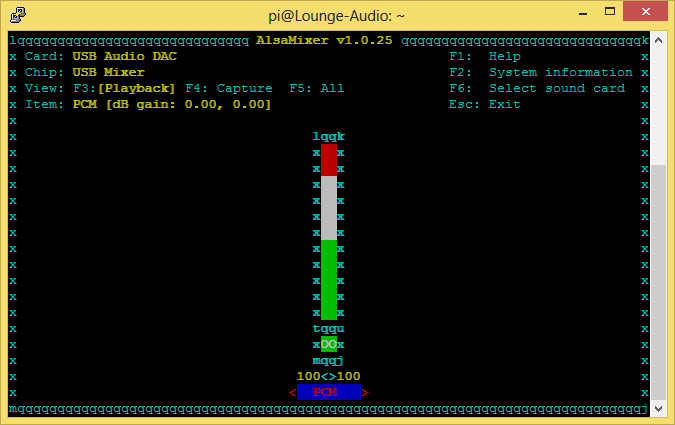Click F6: Select sound card
Image resolution: width=675 pixels, height=425 pixels.
pos(537,88)
